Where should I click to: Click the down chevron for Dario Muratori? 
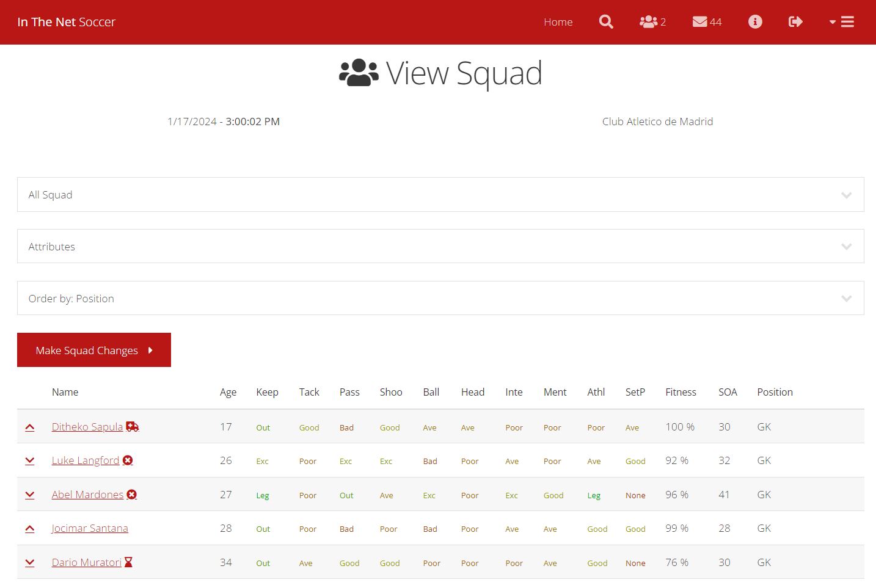(x=29, y=563)
